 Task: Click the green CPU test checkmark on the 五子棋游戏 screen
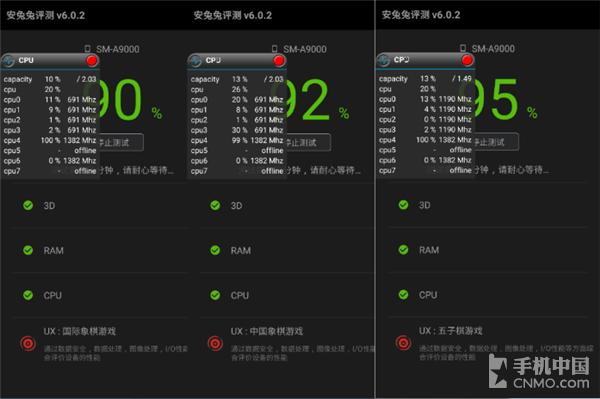click(403, 294)
